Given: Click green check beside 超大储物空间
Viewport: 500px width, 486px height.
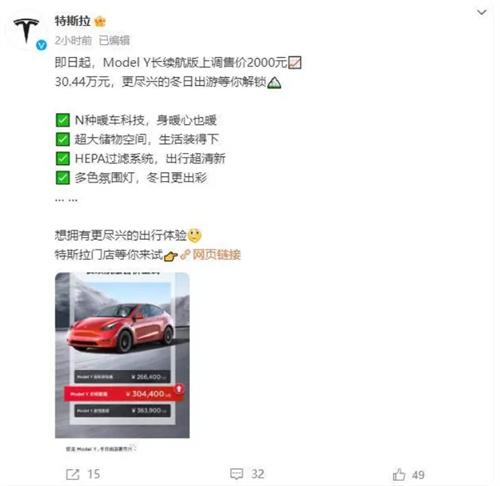Looking at the screenshot, I should (63, 139).
